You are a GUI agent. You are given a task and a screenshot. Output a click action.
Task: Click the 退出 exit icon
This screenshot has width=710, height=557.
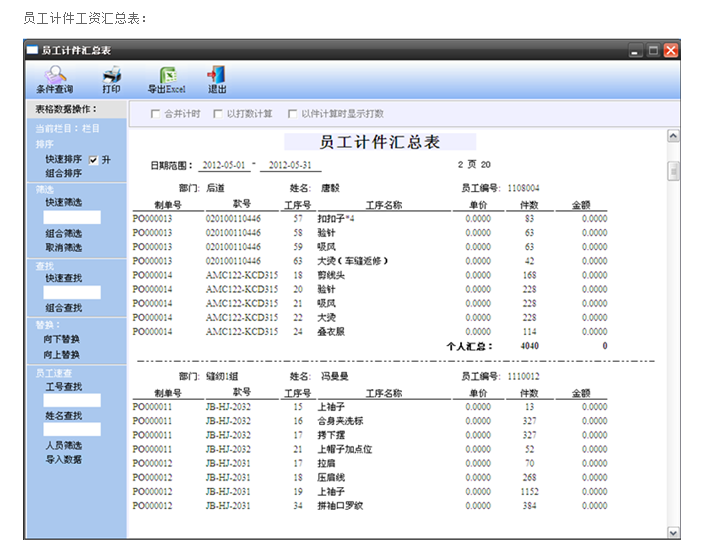[216, 76]
